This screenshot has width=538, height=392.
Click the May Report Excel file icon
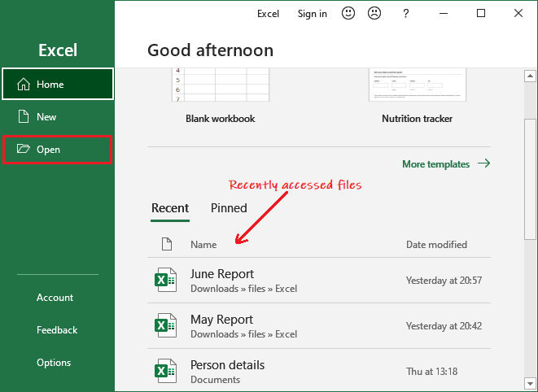(166, 325)
